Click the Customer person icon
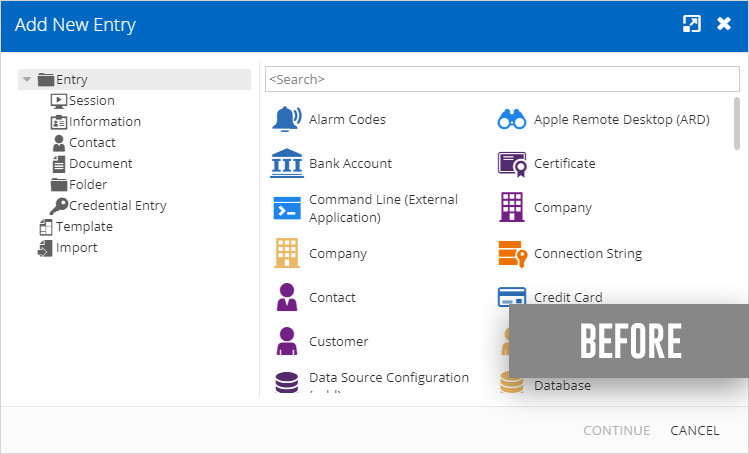 coord(287,341)
